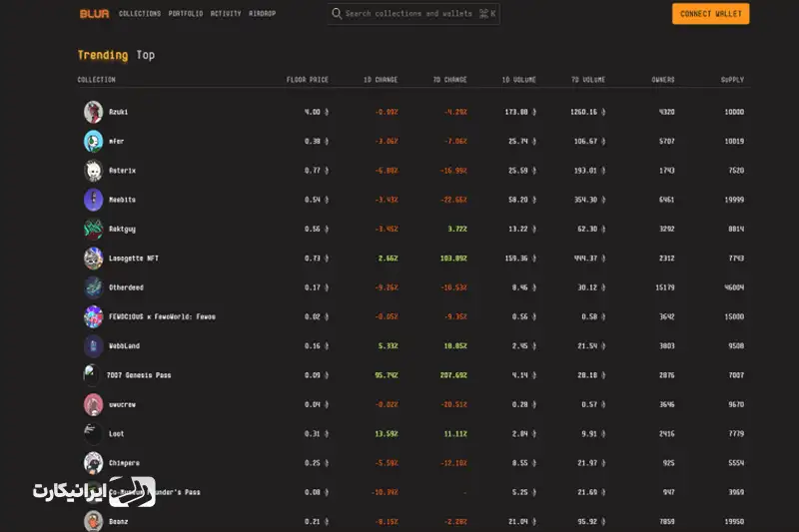Open the Collections menu

(x=140, y=14)
